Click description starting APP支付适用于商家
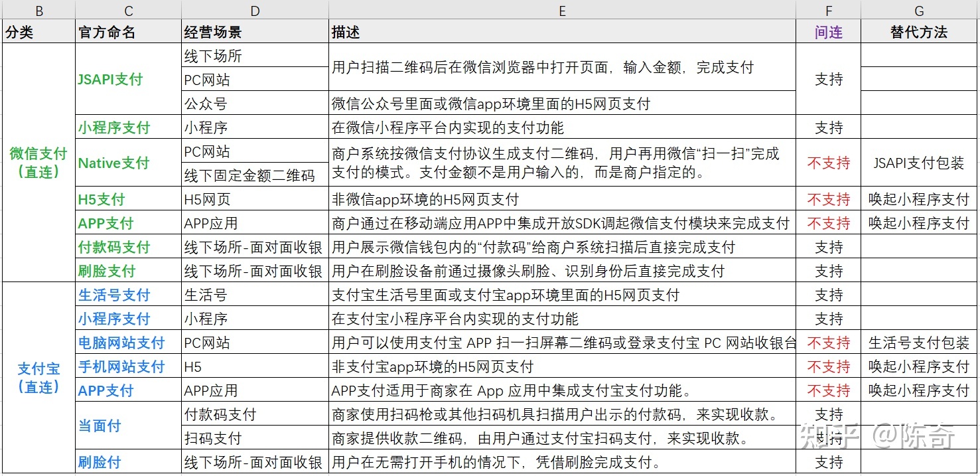The image size is (980, 476). coord(562,390)
